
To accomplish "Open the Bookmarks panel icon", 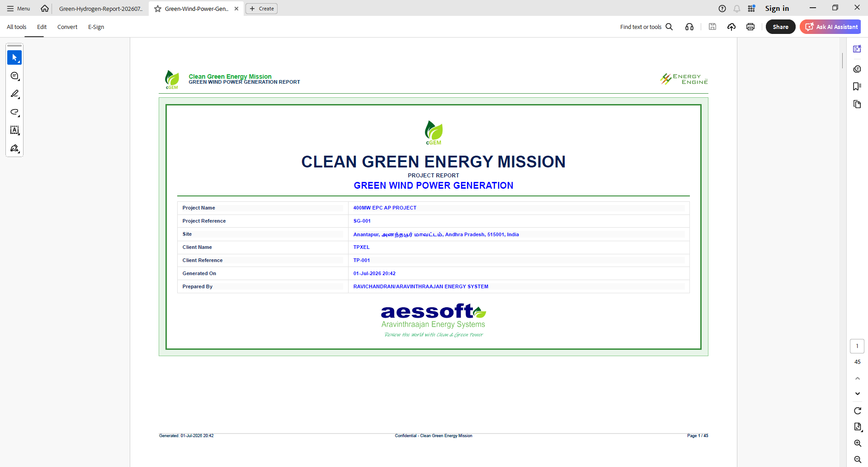I will pyautogui.click(x=857, y=86).
